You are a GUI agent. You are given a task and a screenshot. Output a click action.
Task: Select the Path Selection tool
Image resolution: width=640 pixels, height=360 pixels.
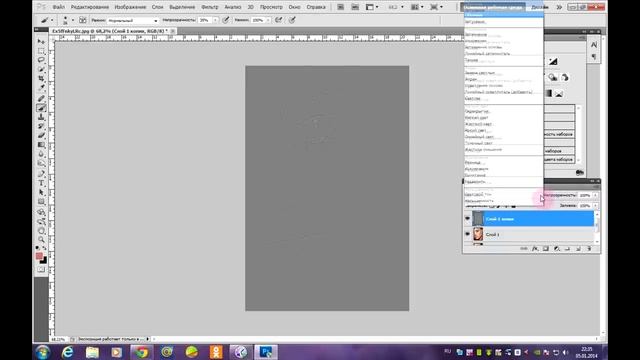pyautogui.click(x=41, y=193)
